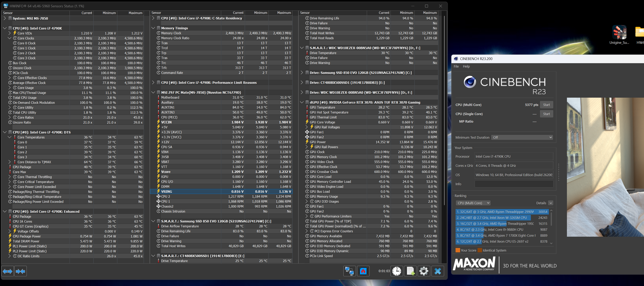Click the Processor field in Cinebench
The height and width of the screenshot is (286, 644).
514,157
